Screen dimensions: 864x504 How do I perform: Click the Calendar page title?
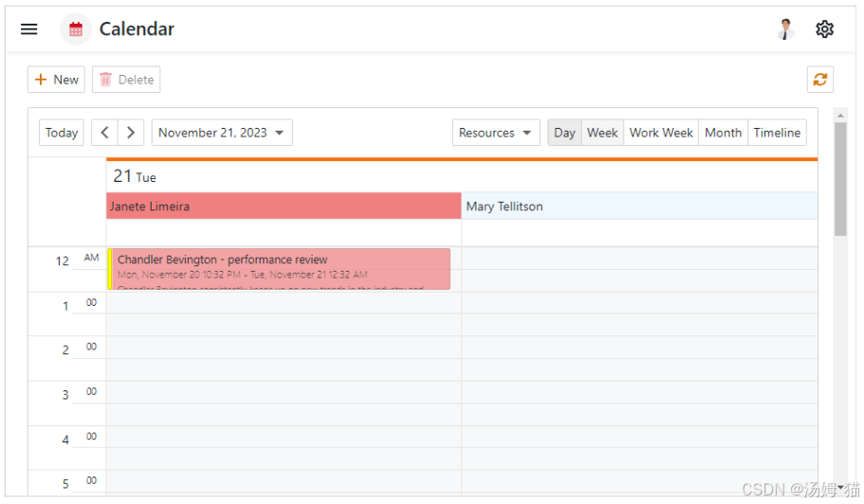click(x=136, y=29)
